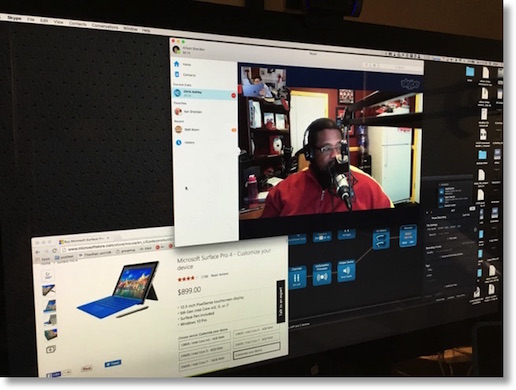516x390 pixels.
Task: Click the microsoftstore.com address bar
Action: [x=117, y=248]
